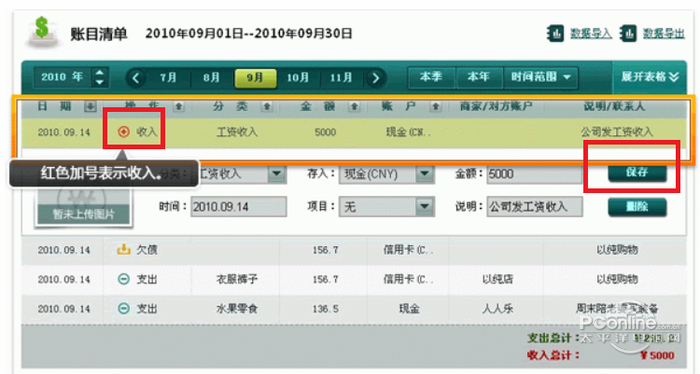Select the 以纯店 merchant cell

tap(497, 279)
